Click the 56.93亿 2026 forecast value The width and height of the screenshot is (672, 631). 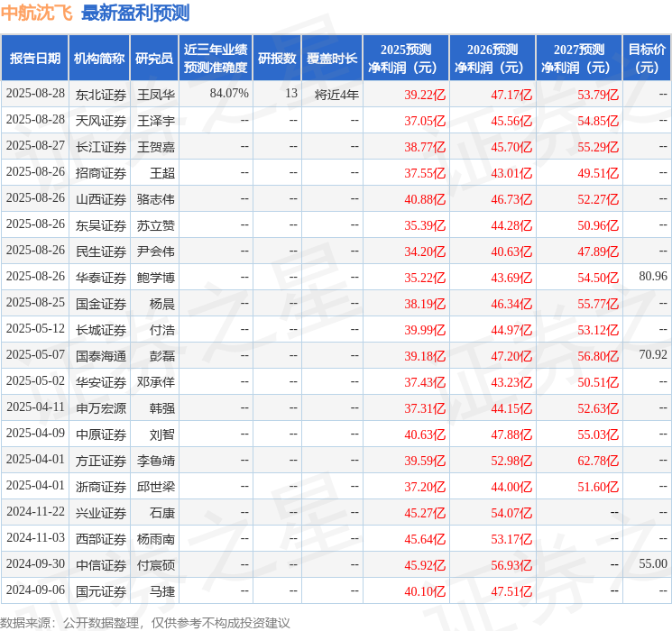click(x=511, y=565)
